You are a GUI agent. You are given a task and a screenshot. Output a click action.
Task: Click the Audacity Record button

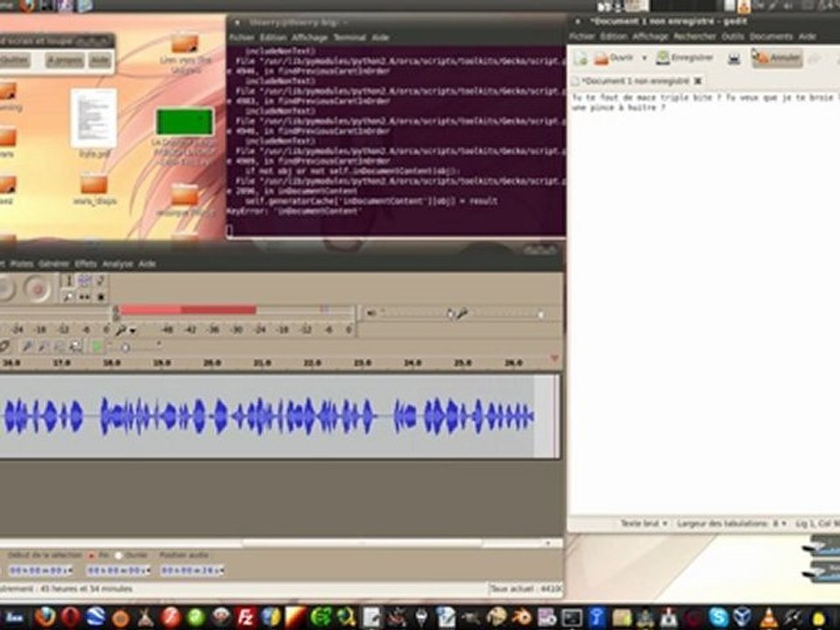37,290
